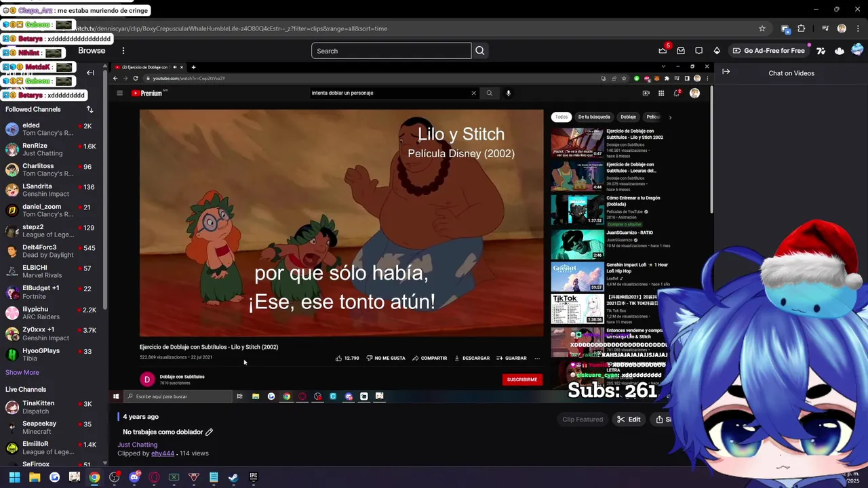Viewport: 868px width, 488px height.
Task: Click YouTube search magnifier in clip
Action: (489, 93)
